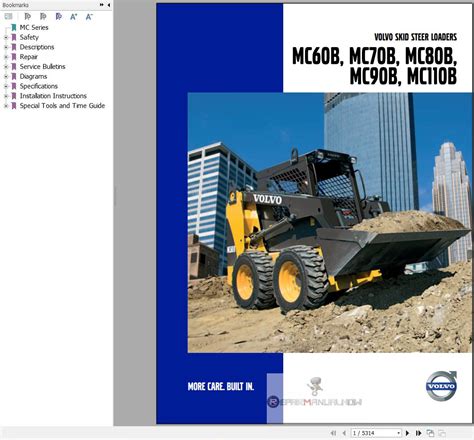474x440 pixels.
Task: Open the page number dropdown arrow
Action: (398, 433)
